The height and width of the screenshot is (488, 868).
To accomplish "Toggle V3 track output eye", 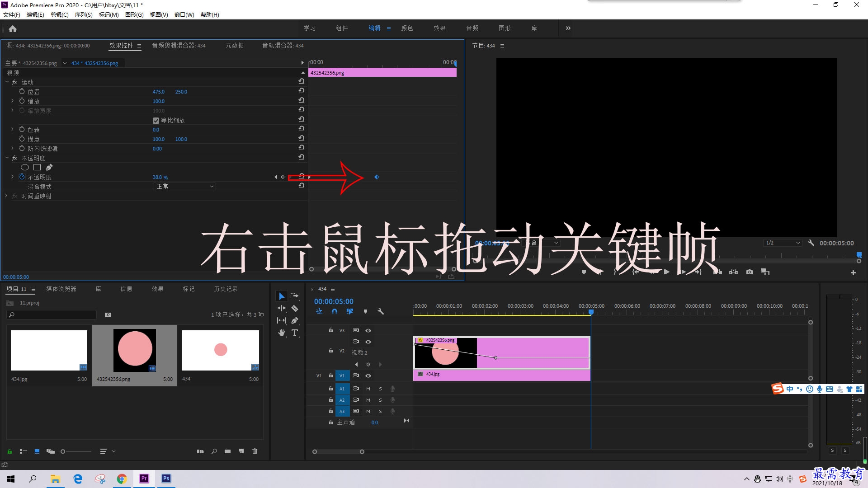I will coord(368,330).
